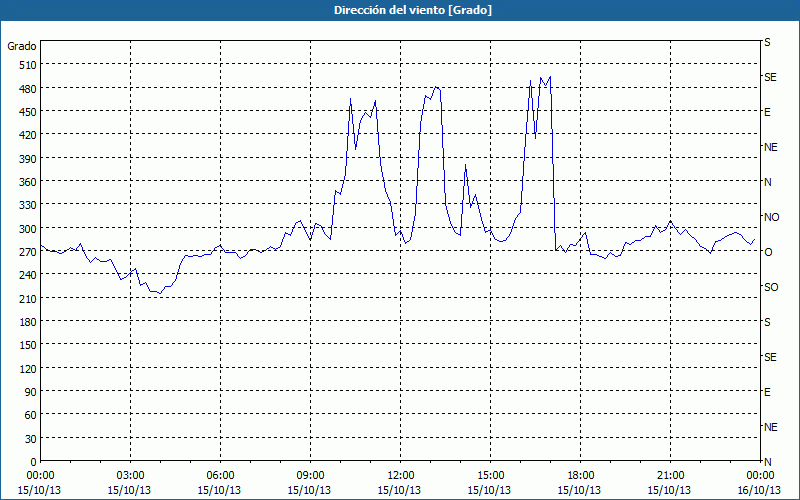The width and height of the screenshot is (800, 500).
Task: Select the "420" left axis tick label
Action: (x=28, y=135)
